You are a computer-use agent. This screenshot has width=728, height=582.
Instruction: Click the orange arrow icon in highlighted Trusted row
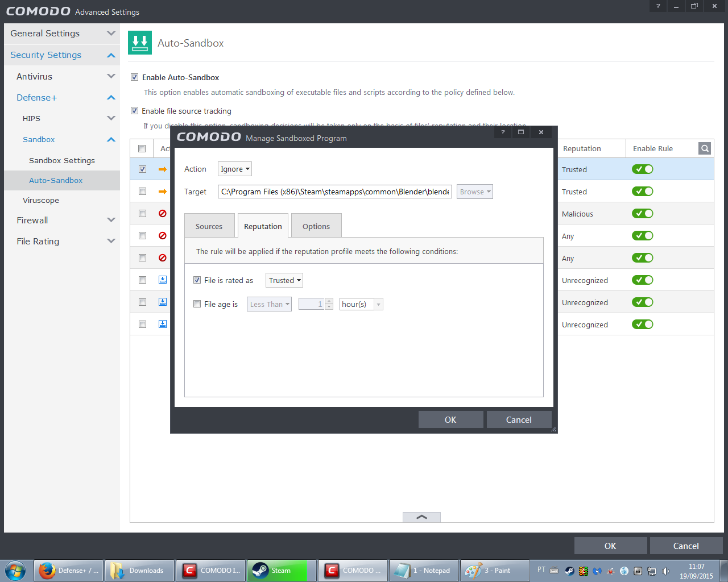click(163, 169)
